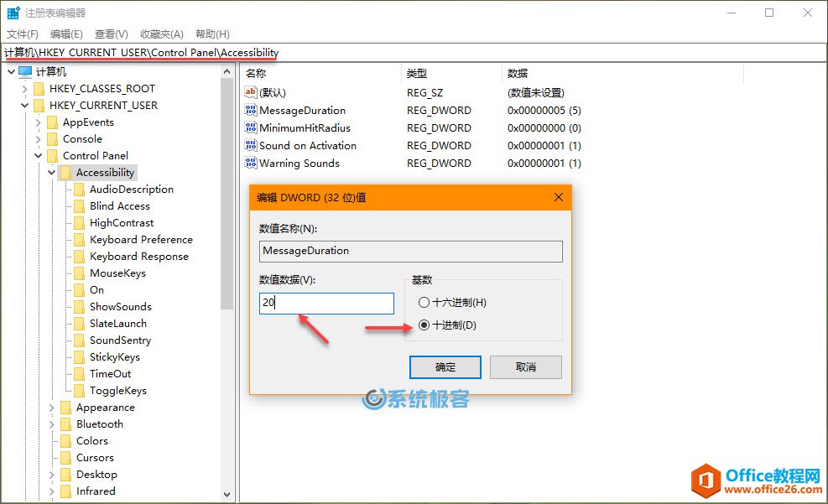Click the HKEY_CLASSES_ROOT folder icon

point(39,89)
